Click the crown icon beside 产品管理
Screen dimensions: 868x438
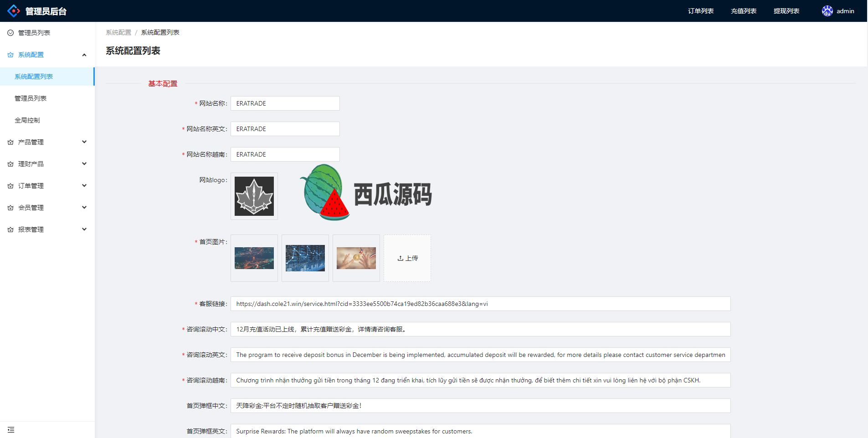[10, 142]
